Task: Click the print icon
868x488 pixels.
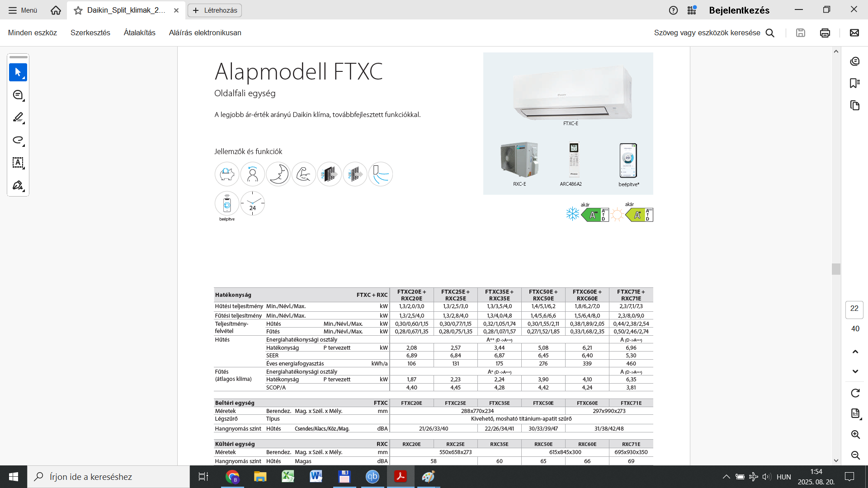Action: click(x=825, y=33)
